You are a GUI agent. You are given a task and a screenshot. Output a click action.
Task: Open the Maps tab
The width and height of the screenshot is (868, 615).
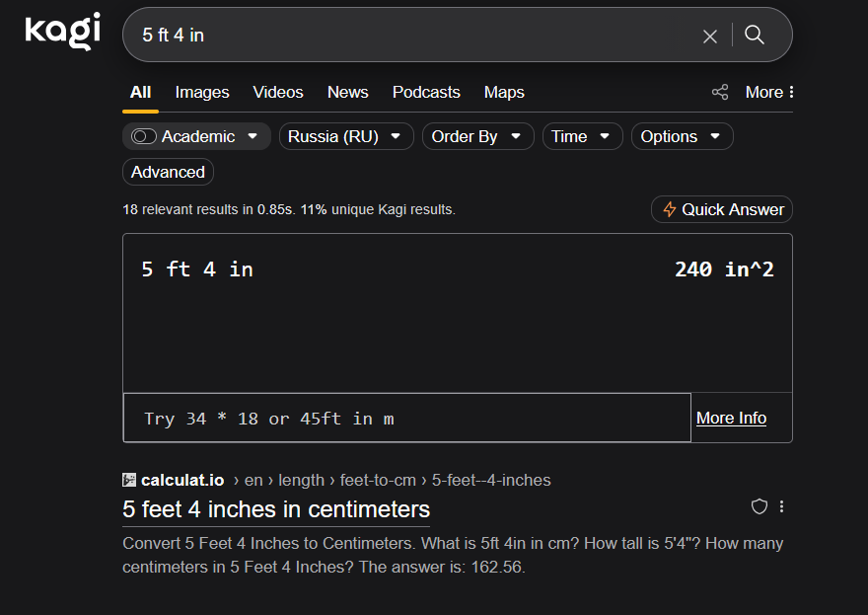(504, 92)
